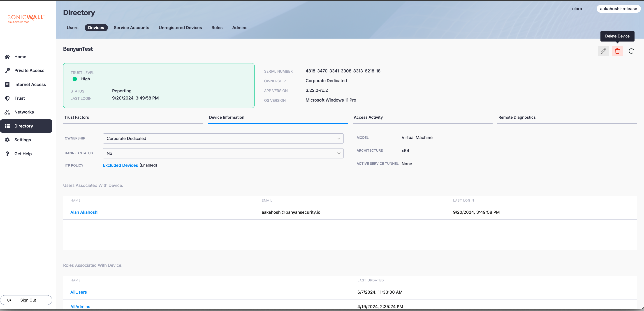Click the refresh icon near device name
Image resolution: width=644 pixels, height=311 pixels.
[631, 51]
